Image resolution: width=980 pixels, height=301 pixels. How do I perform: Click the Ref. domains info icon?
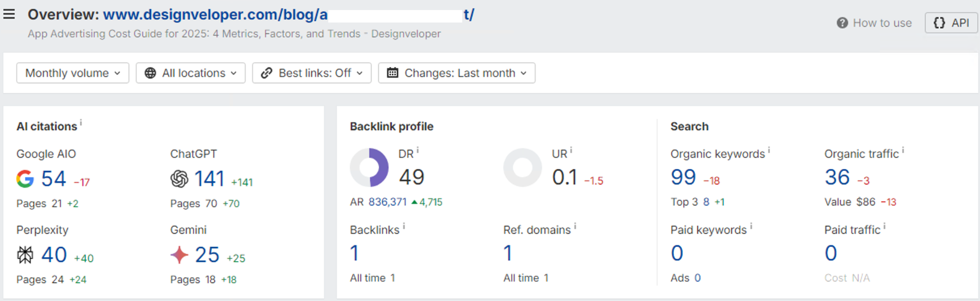coord(575,226)
